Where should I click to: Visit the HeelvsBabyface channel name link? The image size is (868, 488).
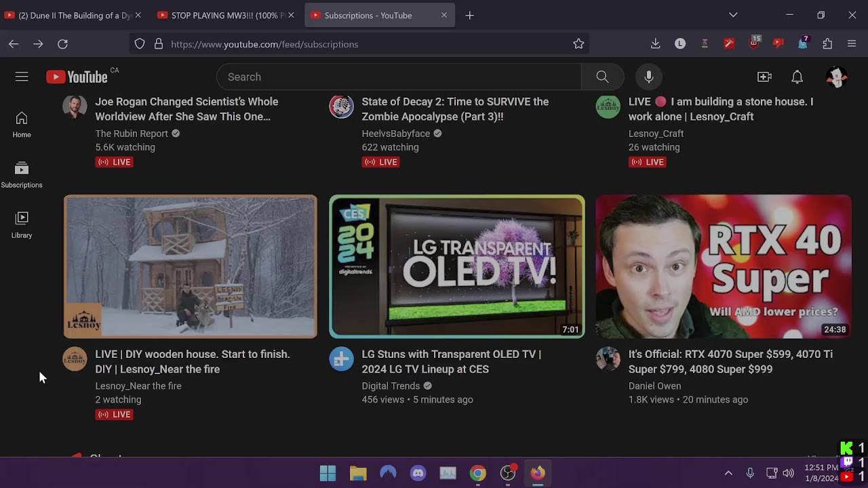point(396,134)
